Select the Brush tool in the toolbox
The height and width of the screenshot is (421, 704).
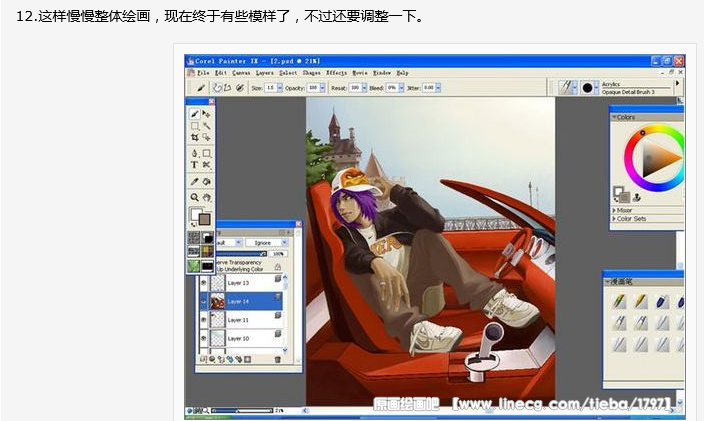195,114
